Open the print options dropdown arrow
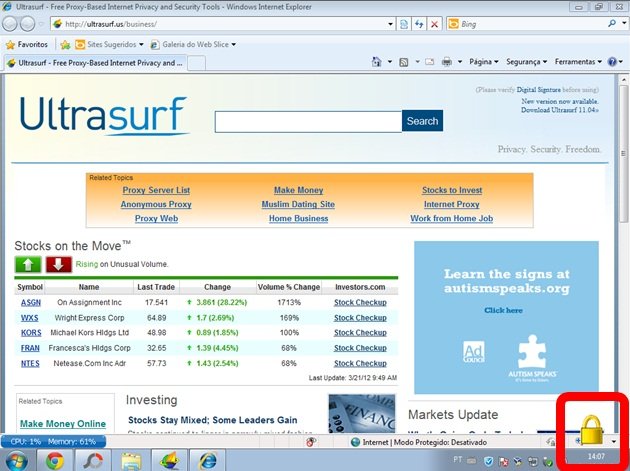The image size is (630, 471). coord(460,62)
